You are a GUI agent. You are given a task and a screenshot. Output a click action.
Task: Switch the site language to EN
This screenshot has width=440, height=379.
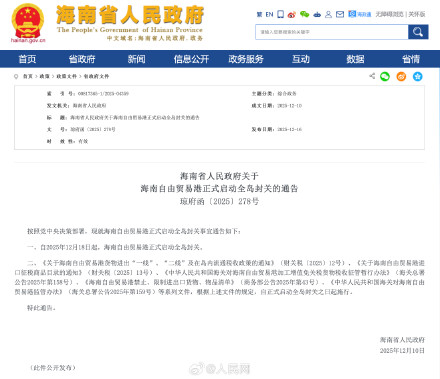(x=269, y=14)
